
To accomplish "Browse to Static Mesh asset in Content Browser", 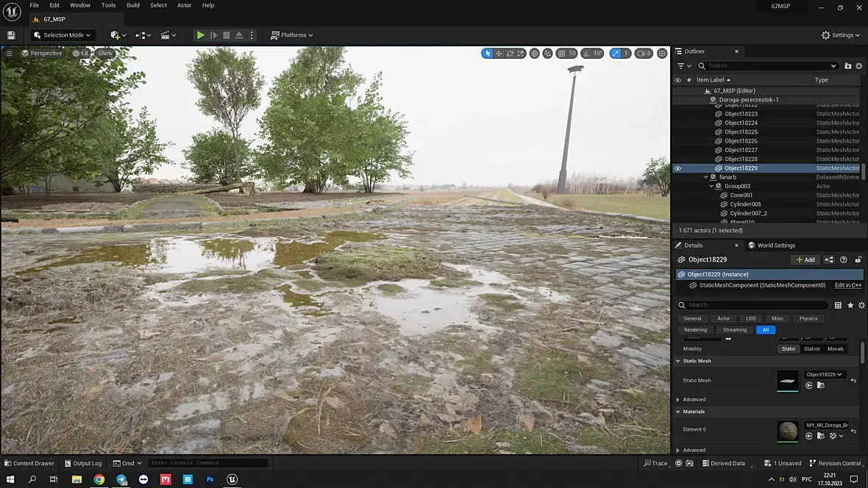I will [820, 385].
